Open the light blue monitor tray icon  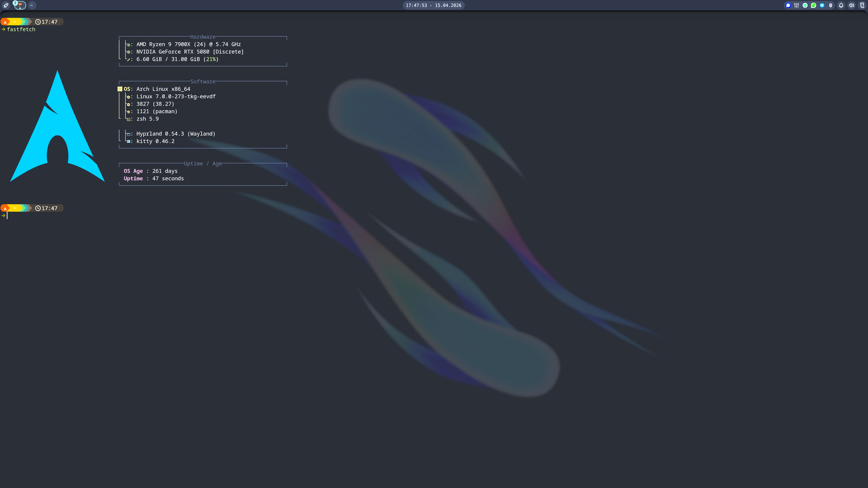click(822, 5)
